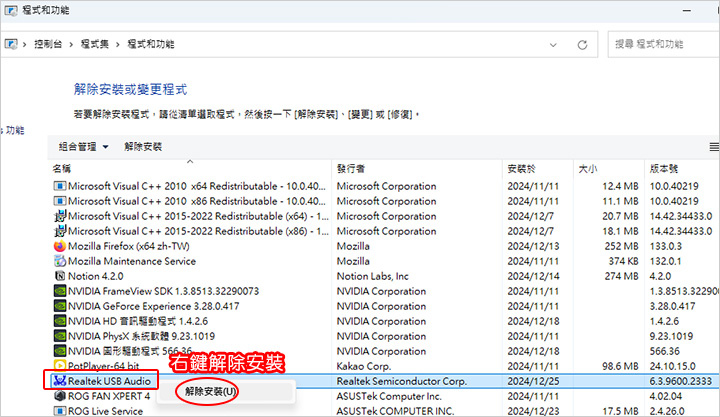Click size value 252 MB
The width and height of the screenshot is (720, 417).
click(621, 246)
